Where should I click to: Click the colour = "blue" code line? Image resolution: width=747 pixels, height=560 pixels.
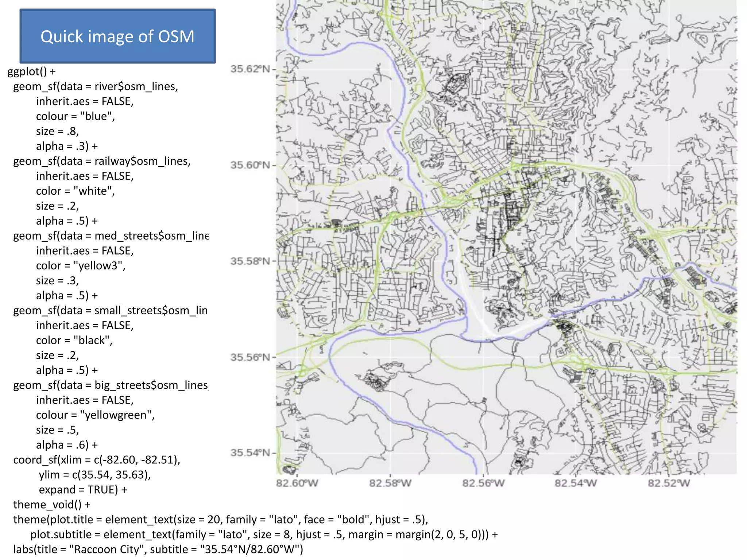[x=75, y=116]
